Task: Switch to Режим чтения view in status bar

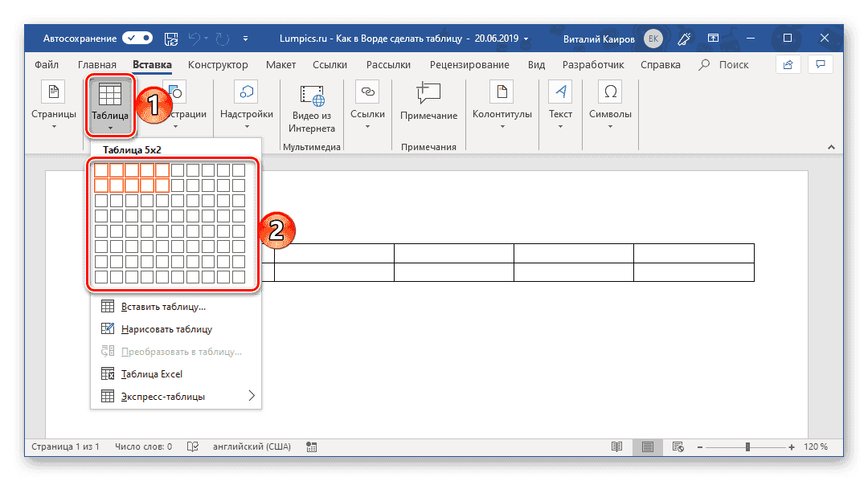Action: 616,446
